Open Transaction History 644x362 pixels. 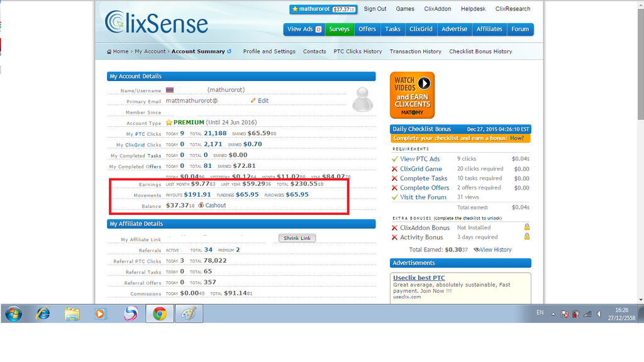pyautogui.click(x=415, y=52)
